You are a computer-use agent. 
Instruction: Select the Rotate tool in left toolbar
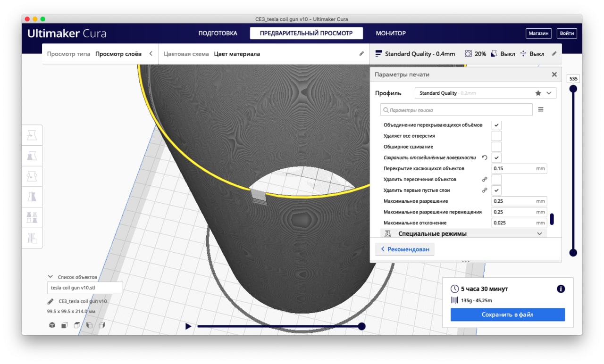pyautogui.click(x=32, y=176)
